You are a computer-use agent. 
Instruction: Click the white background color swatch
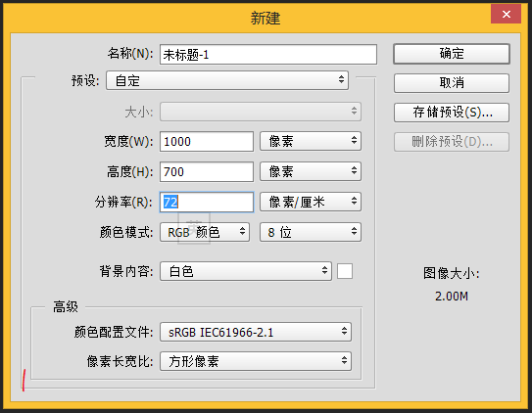coord(345,271)
